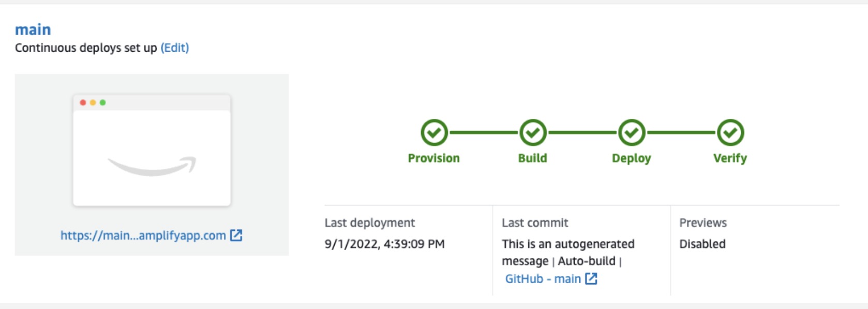Screen dimensions: 868x309
Task: Click the Build stage checkmark icon
Action: coord(533,133)
